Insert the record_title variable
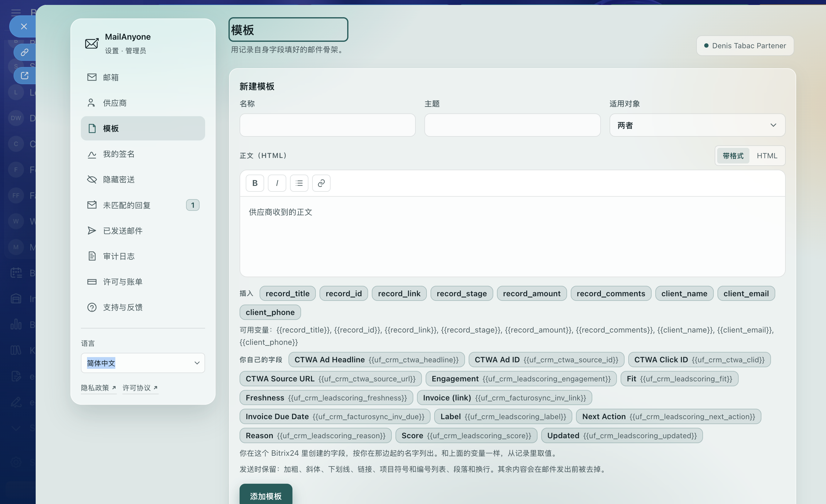This screenshot has width=826, height=504. point(288,293)
